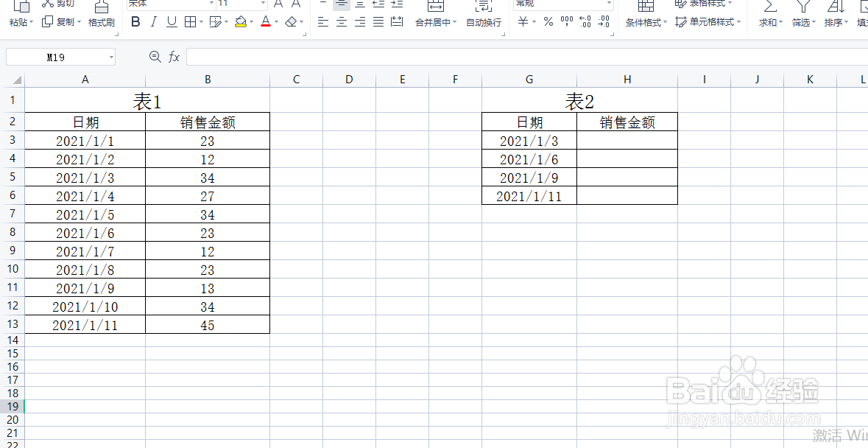This screenshot has height=448, width=868.
Task: Click the fx insert function icon
Action: coord(174,57)
